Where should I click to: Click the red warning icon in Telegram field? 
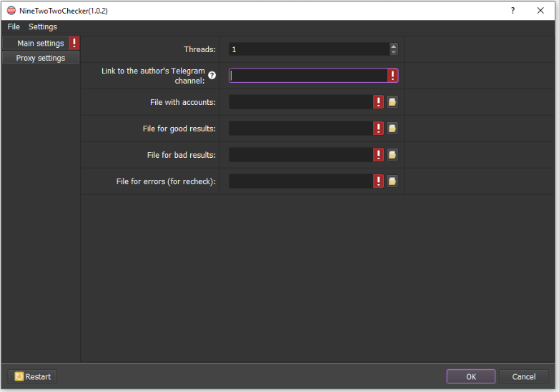[392, 76]
